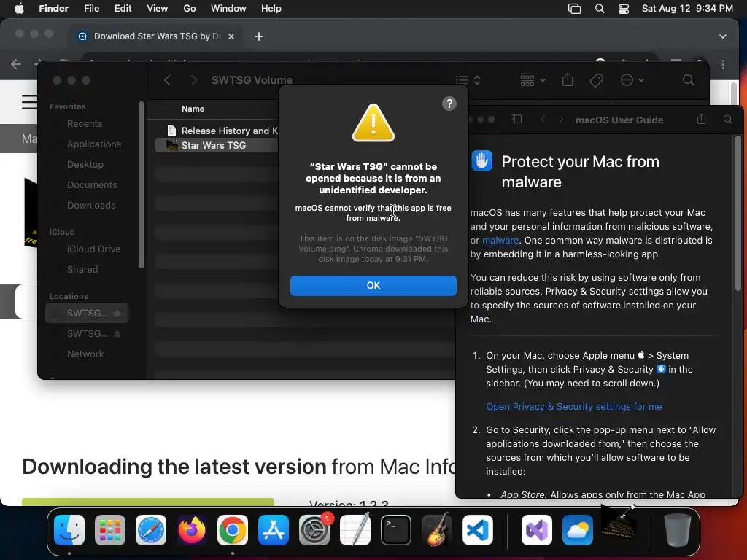The image size is (747, 560).
Task: Close the Download Star Wars TSG tab
Action: point(231,36)
